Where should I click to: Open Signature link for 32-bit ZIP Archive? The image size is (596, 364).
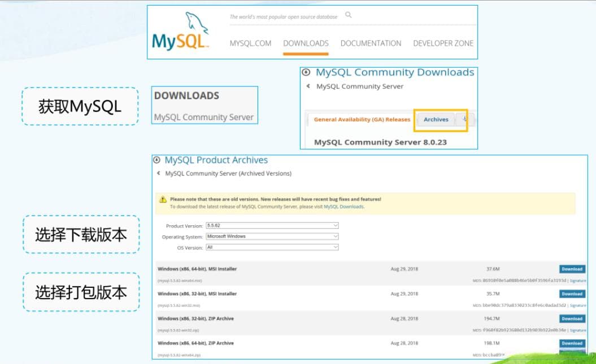coord(578,331)
